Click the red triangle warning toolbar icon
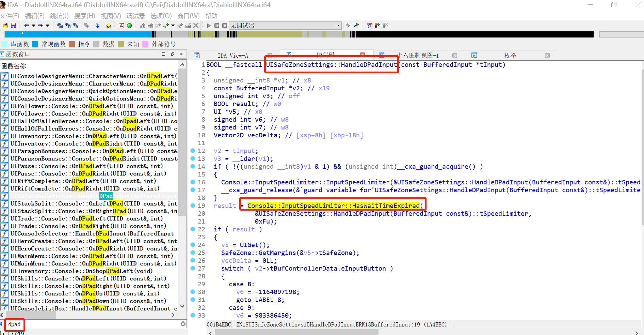The image size is (644, 335). coord(121,26)
